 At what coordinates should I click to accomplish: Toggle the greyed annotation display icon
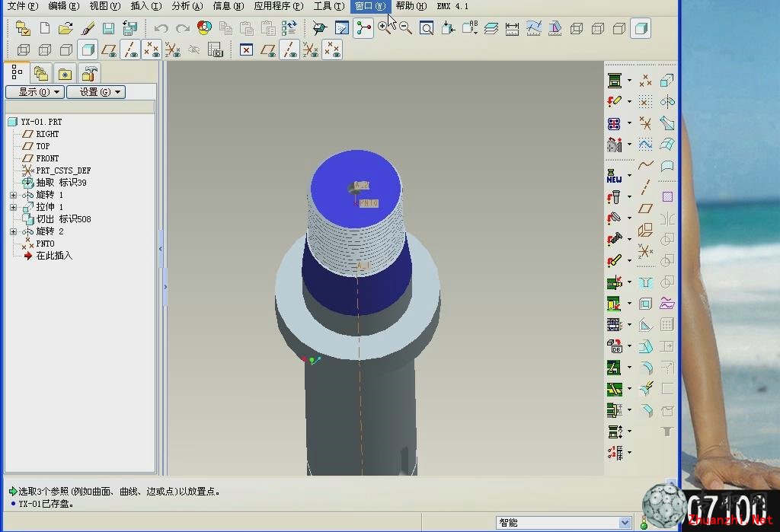(x=194, y=49)
